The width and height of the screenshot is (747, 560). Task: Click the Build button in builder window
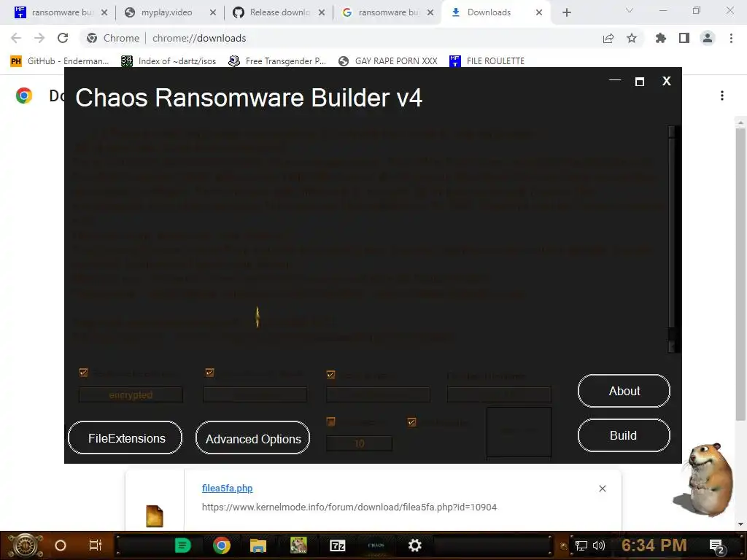[624, 435]
